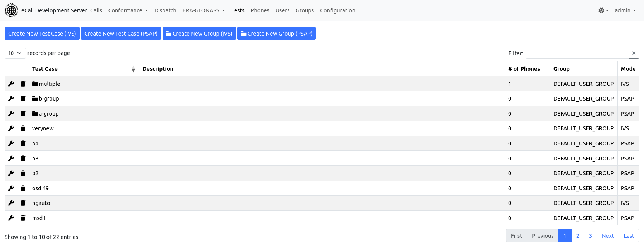
Task: Expand the ERA-GLONASS dropdown menu
Action: (x=204, y=10)
